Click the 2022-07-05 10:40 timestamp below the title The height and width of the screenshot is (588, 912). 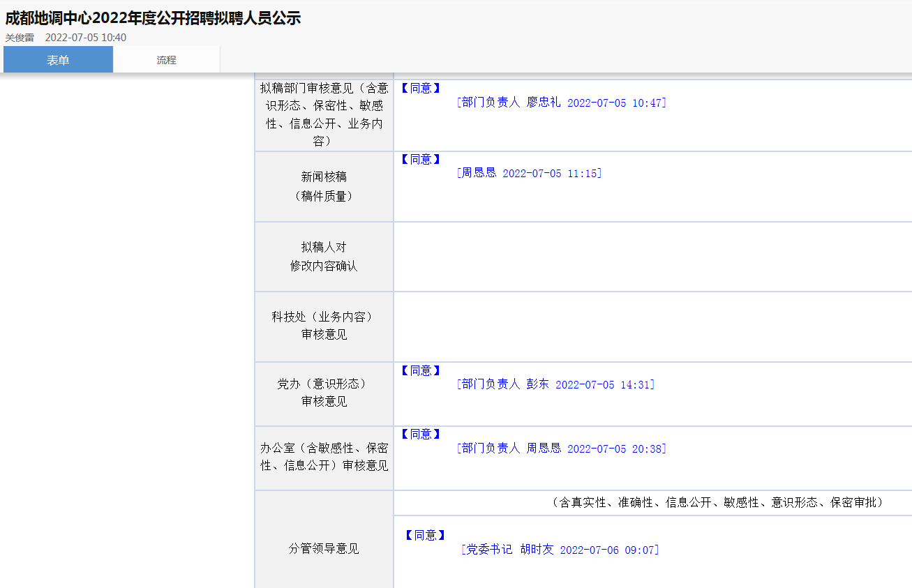coord(86,38)
